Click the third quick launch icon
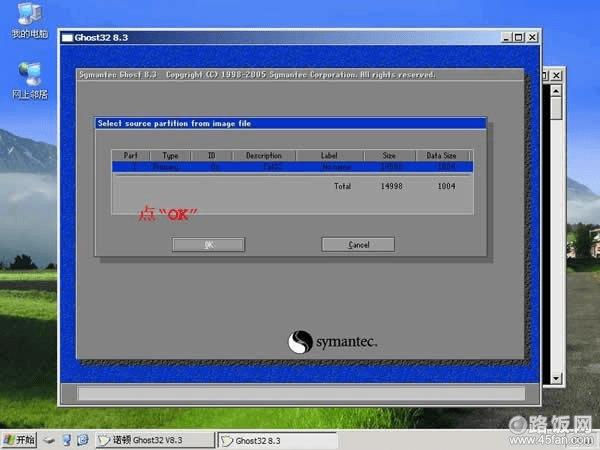 pyautogui.click(x=83, y=440)
